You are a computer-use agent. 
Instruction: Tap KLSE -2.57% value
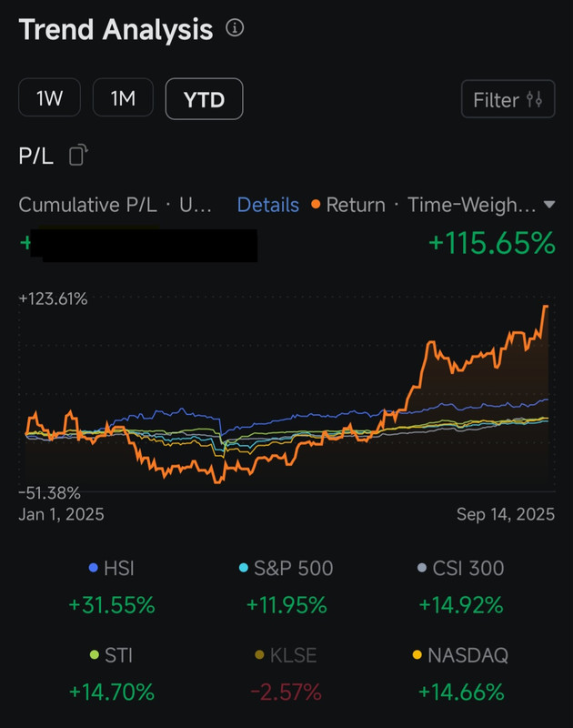tap(286, 693)
